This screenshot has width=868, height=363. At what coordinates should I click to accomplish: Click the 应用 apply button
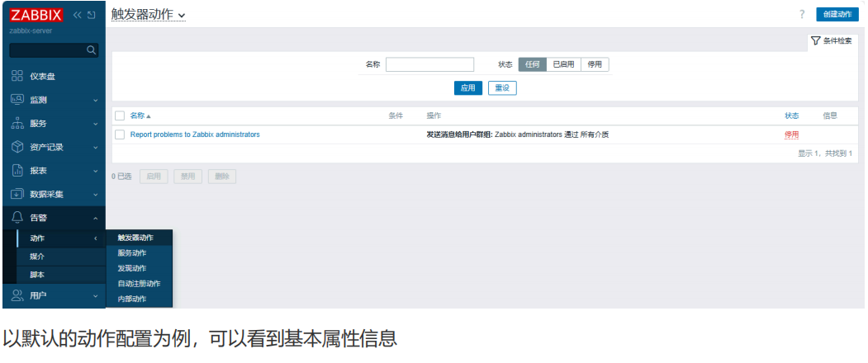467,88
